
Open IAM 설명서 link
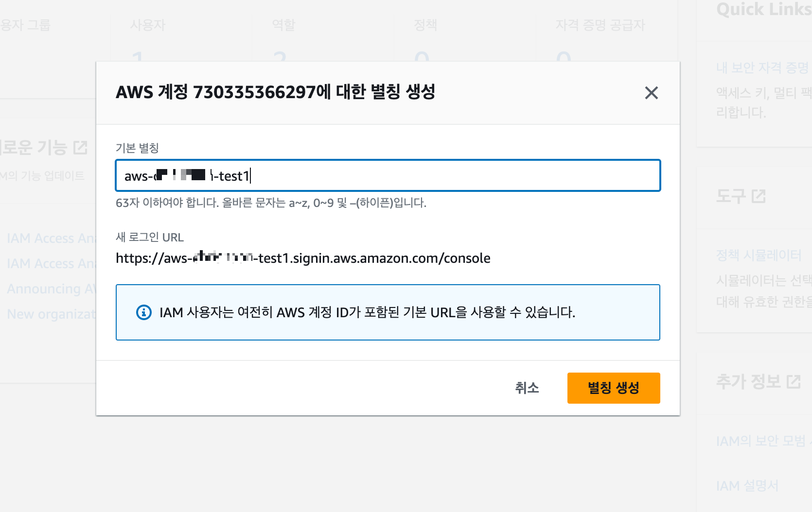(747, 486)
